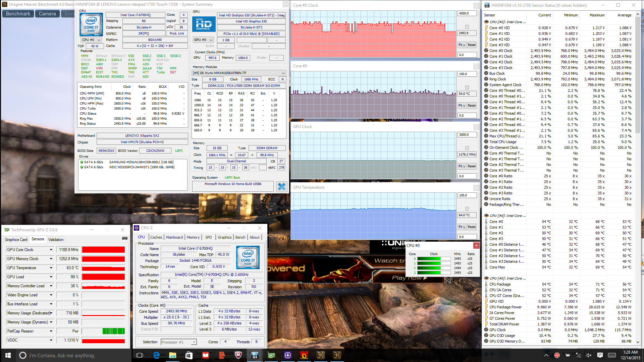Open the Windows Store taskbar icon
Image resolution: width=644 pixels, height=362 pixels.
[x=189, y=355]
